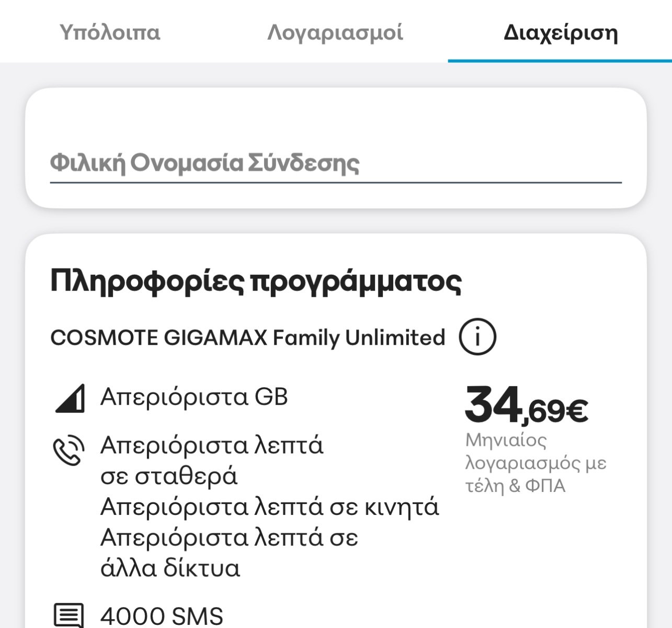Tap first Απεριόριστα λεπτά line beside phone icon
Screen dimensions: 672x628
pyautogui.click(x=212, y=446)
